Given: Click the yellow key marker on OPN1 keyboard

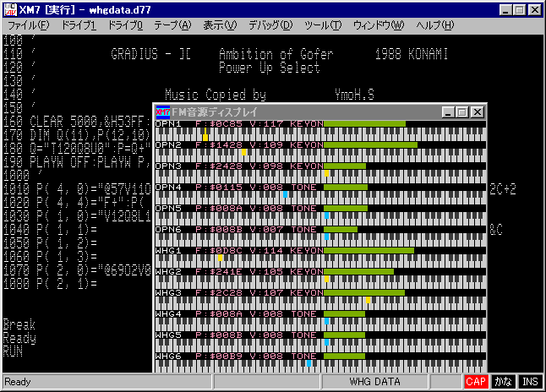Looking at the screenshot, I should 205,135.
